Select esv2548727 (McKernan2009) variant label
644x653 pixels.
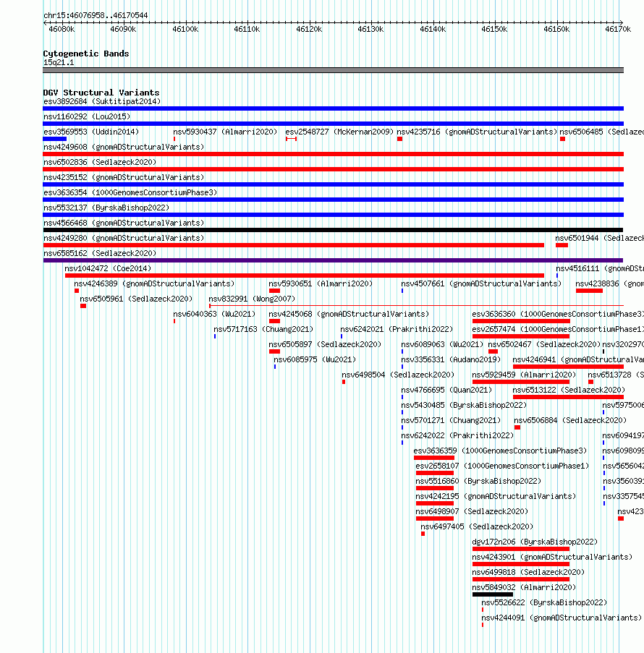coord(339,132)
